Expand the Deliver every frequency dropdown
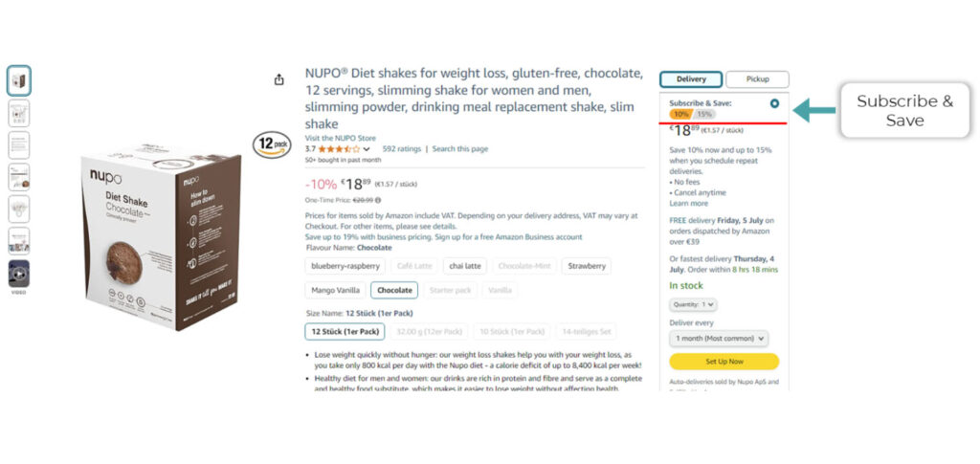Screen dimensions: 980x464 point(719,338)
